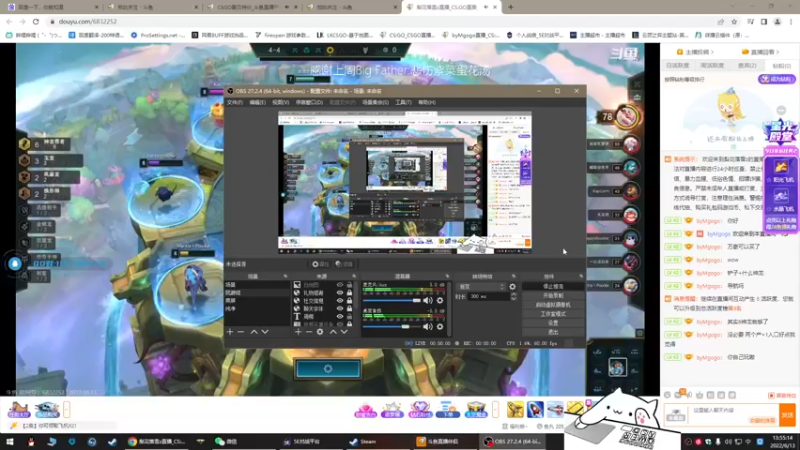The image size is (800, 450).
Task: Open transition properties gear icon
Action: coord(512,287)
